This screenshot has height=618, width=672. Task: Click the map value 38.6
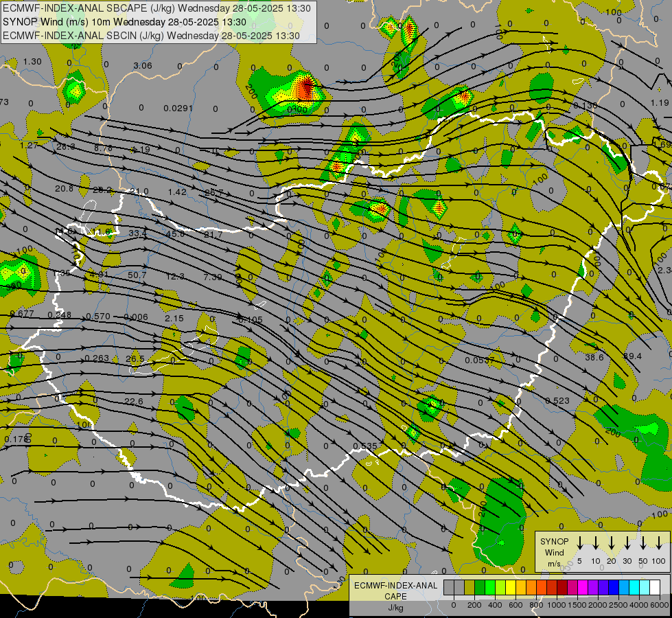(x=594, y=357)
